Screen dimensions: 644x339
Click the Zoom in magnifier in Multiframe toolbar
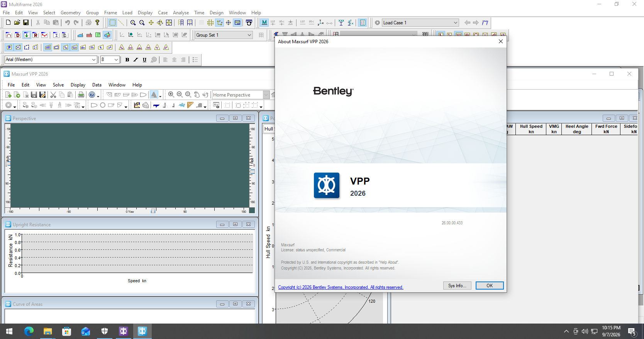pyautogui.click(x=133, y=23)
